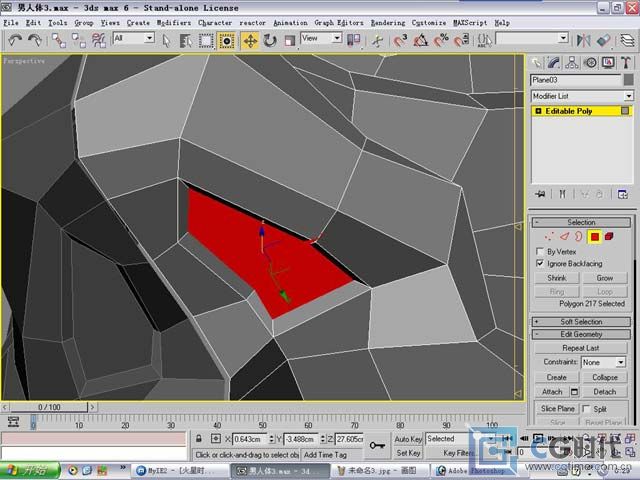Switch to the Modify command panel tab

point(553,63)
